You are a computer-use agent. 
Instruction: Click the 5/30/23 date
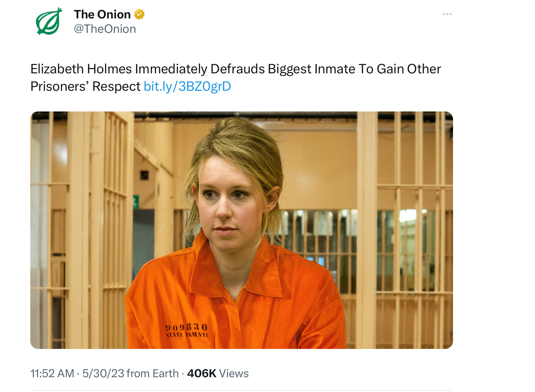103,374
